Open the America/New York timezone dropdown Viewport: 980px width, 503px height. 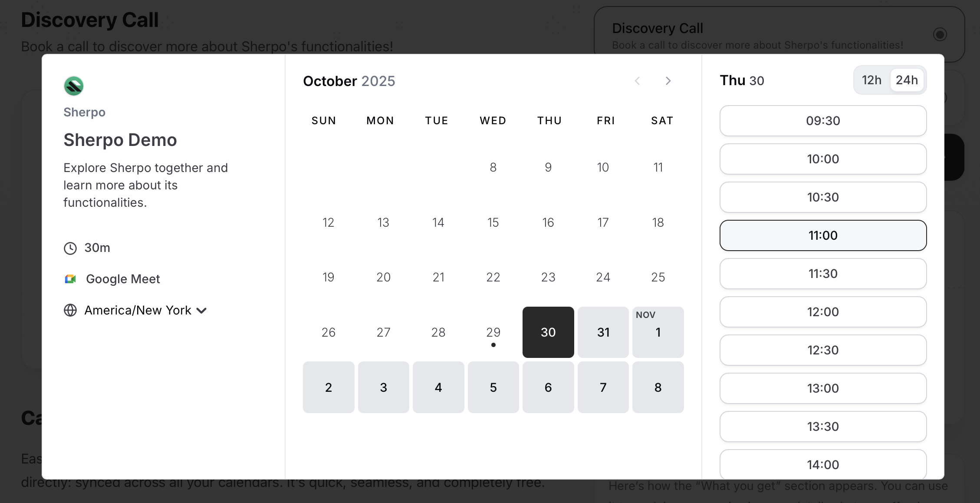click(137, 310)
